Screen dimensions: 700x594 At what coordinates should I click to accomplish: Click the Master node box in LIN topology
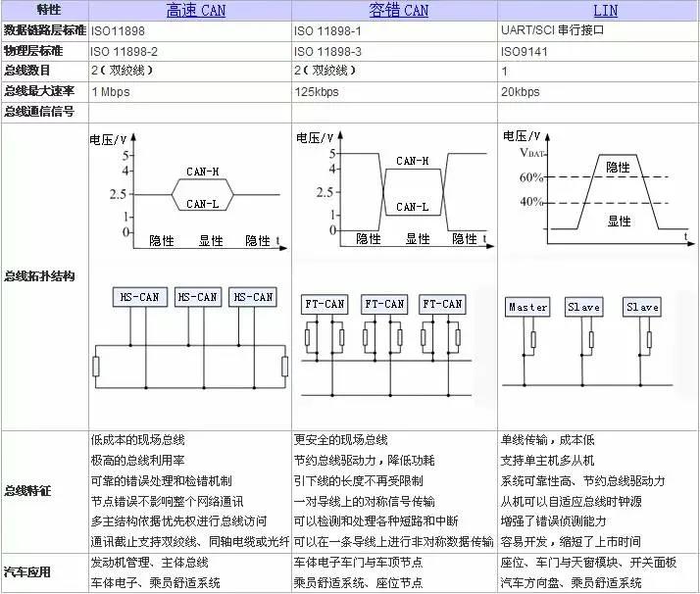(527, 307)
